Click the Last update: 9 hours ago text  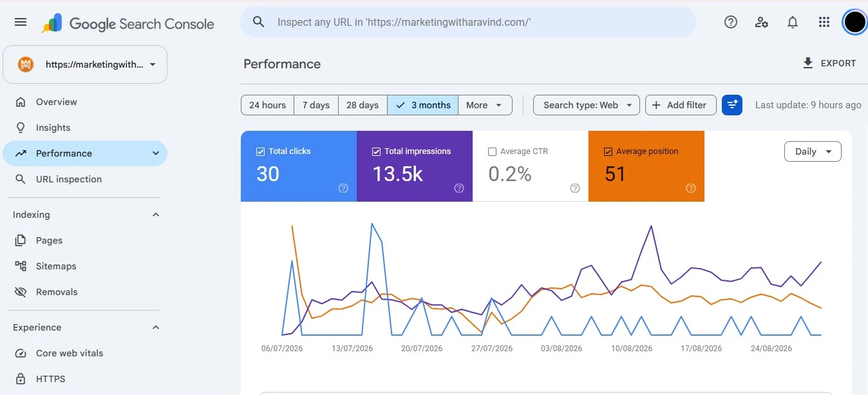click(808, 105)
